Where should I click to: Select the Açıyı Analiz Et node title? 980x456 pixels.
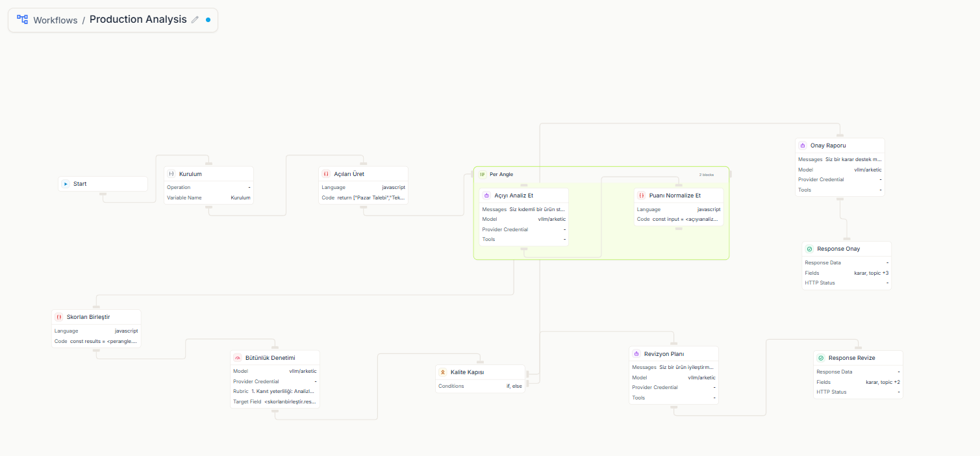point(514,196)
